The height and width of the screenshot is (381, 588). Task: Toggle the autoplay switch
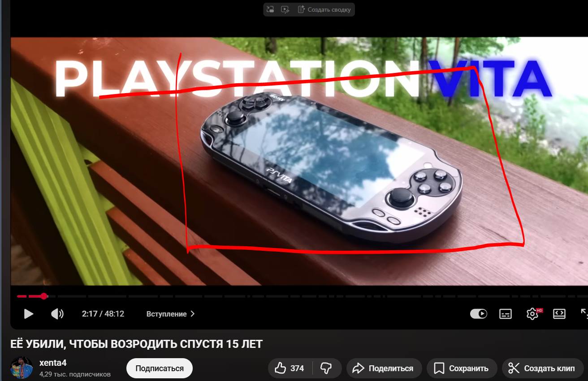[x=479, y=314]
